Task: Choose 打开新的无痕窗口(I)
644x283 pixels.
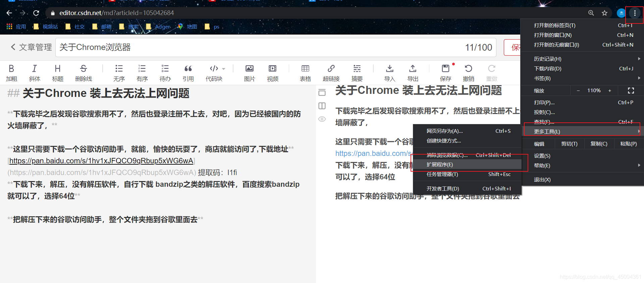Action: (x=582, y=45)
